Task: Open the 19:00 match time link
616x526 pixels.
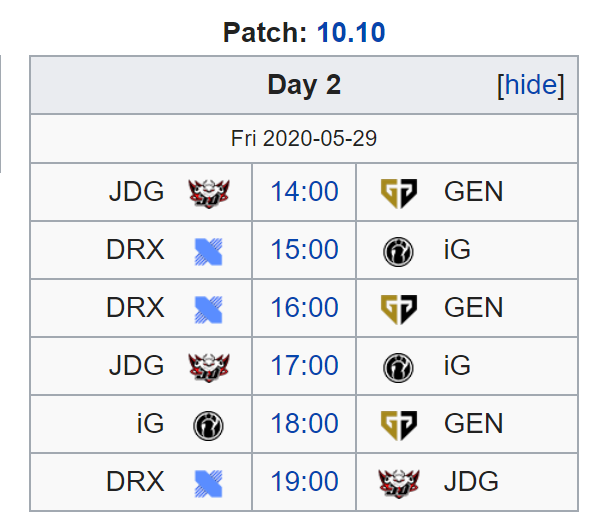Action: tap(304, 481)
